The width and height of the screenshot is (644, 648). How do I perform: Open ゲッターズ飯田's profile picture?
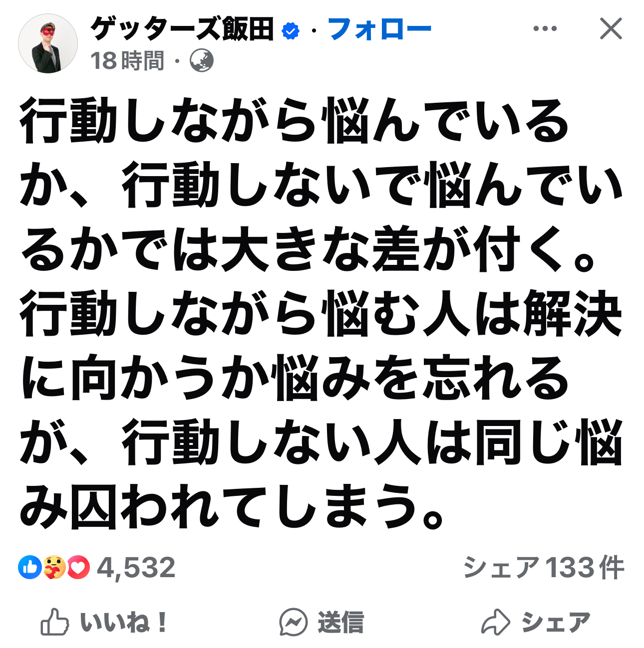48,44
